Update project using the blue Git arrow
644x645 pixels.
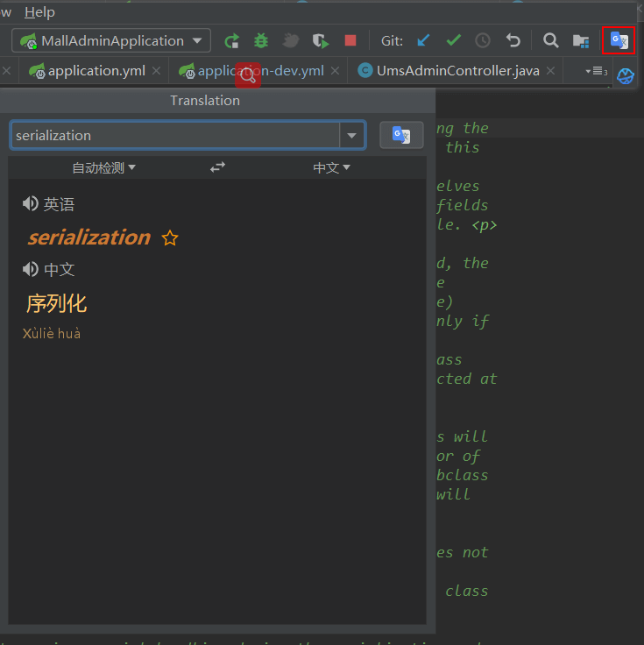click(x=423, y=40)
